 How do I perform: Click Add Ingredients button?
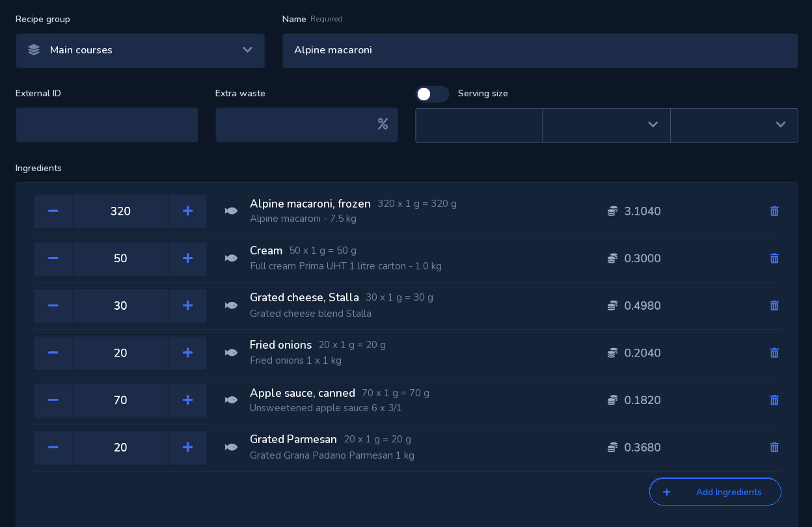click(715, 492)
